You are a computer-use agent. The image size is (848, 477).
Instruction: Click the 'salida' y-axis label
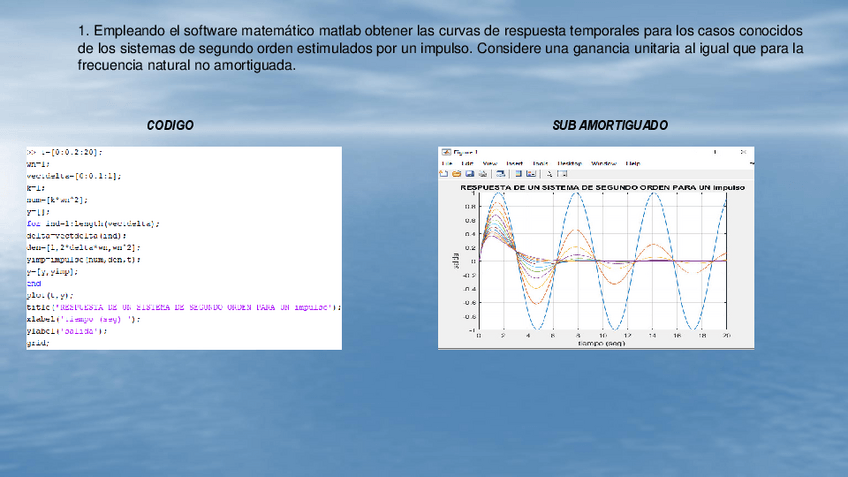(455, 261)
